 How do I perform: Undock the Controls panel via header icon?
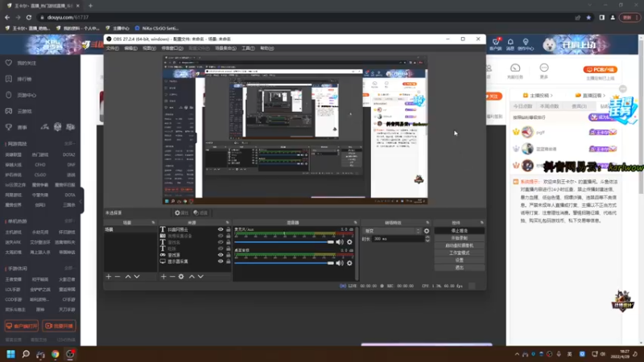(481, 223)
